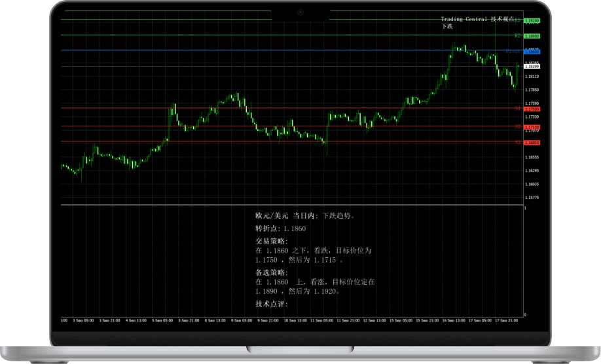
Task: Select the 转折点: 1.1860 line
Action: click(280, 228)
